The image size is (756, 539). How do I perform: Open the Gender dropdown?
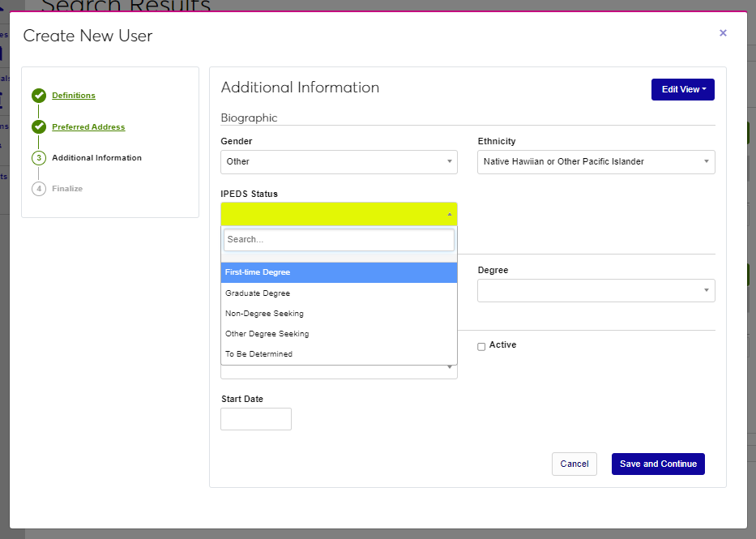[x=339, y=162]
